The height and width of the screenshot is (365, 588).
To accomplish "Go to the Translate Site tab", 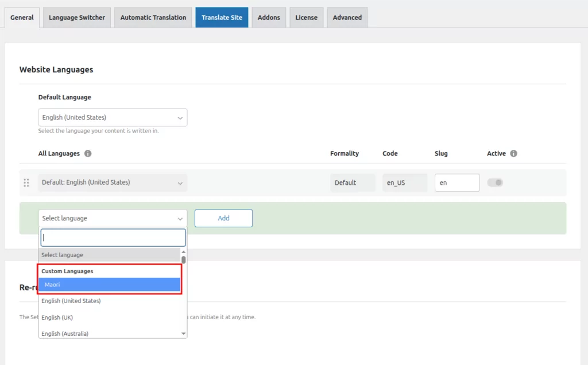I will coord(222,17).
